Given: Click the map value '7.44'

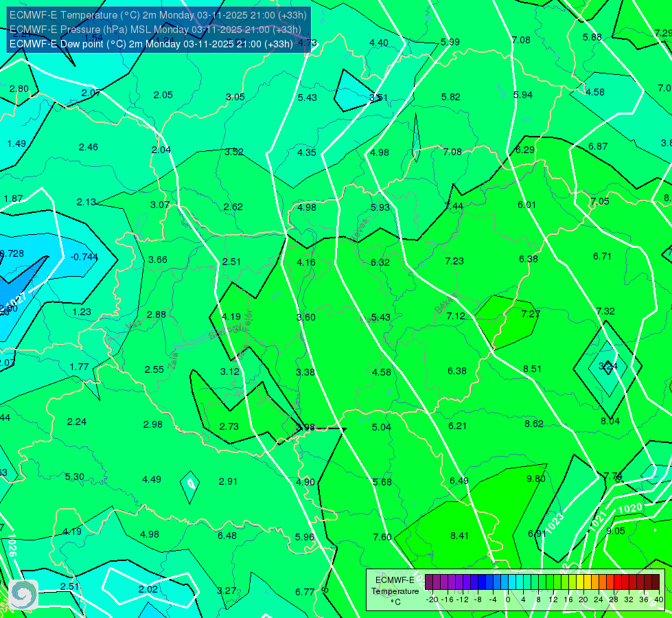Looking at the screenshot, I should pyautogui.click(x=454, y=206).
